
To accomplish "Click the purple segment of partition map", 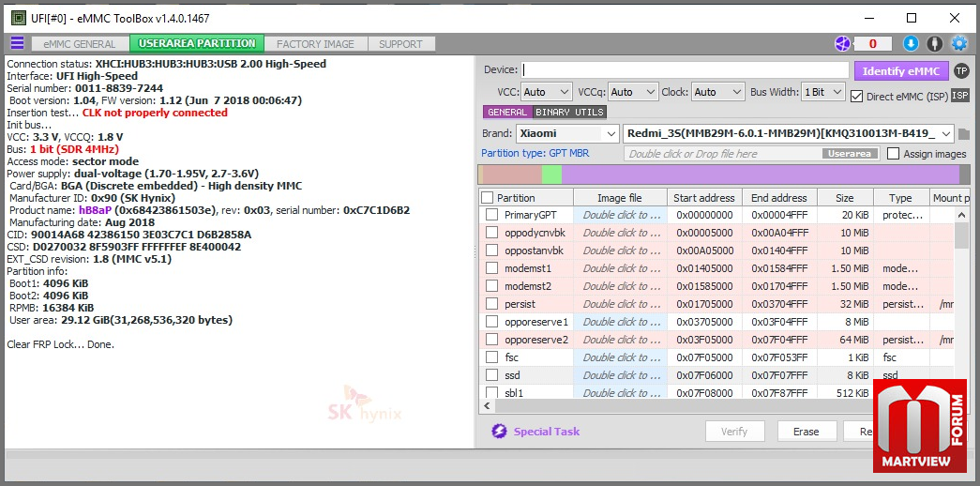I will click(760, 175).
